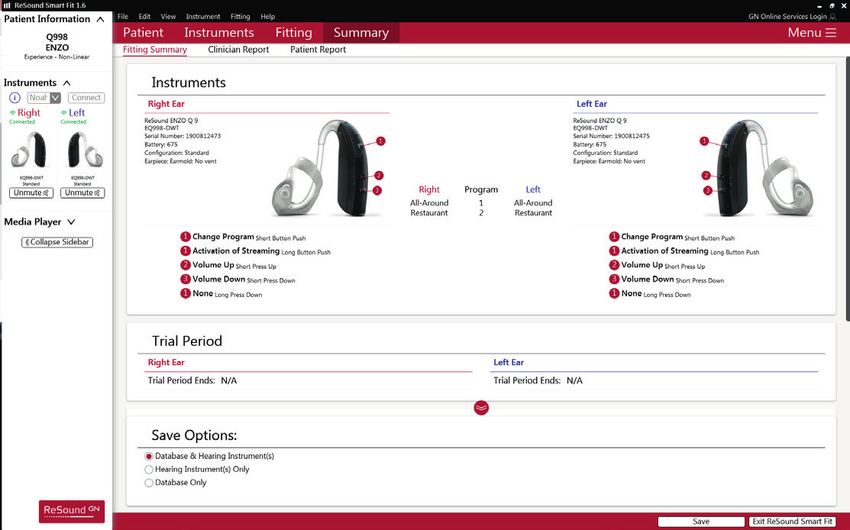The height and width of the screenshot is (530, 850).
Task: Click the large left ear hearing aid image
Action: coord(765,169)
